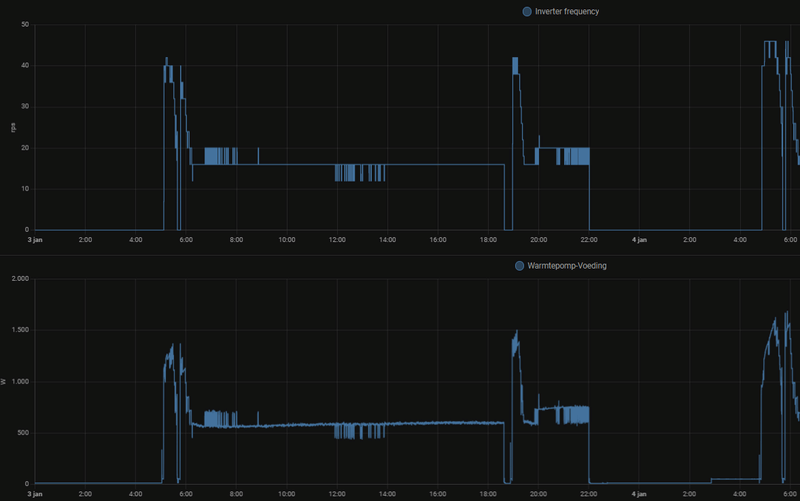Click the 4 jan label on top chart axis
Image resolution: width=800 pixels, height=501 pixels.
639,240
